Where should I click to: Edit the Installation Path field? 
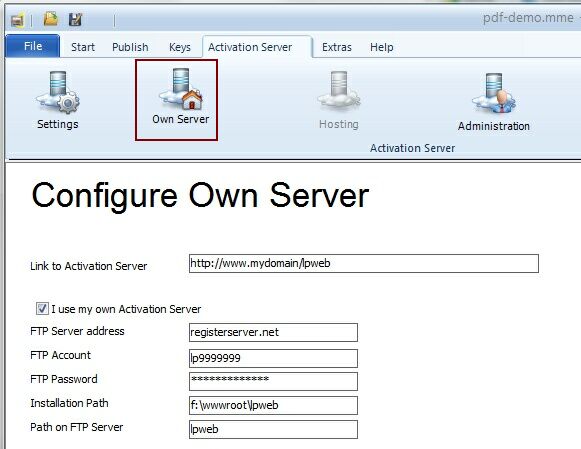pyautogui.click(x=273, y=405)
